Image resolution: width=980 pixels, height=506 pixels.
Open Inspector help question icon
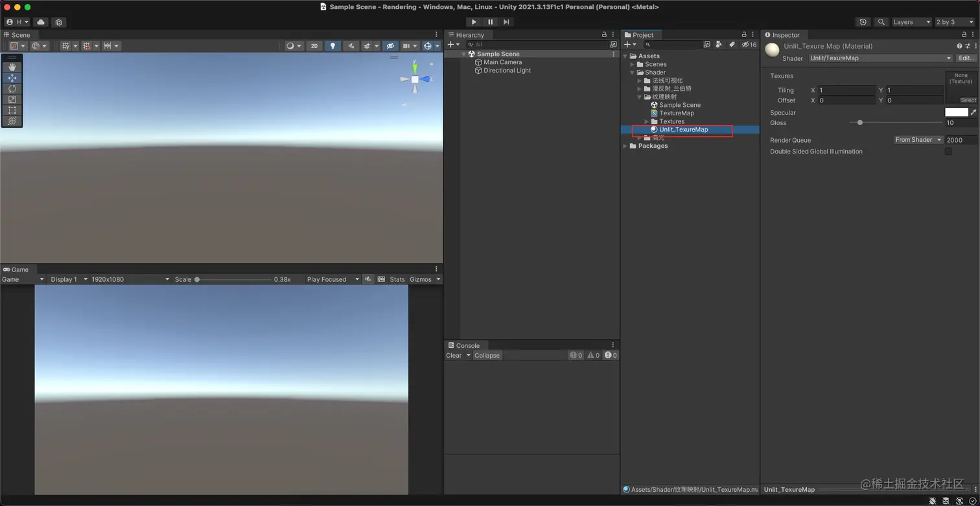coord(959,46)
